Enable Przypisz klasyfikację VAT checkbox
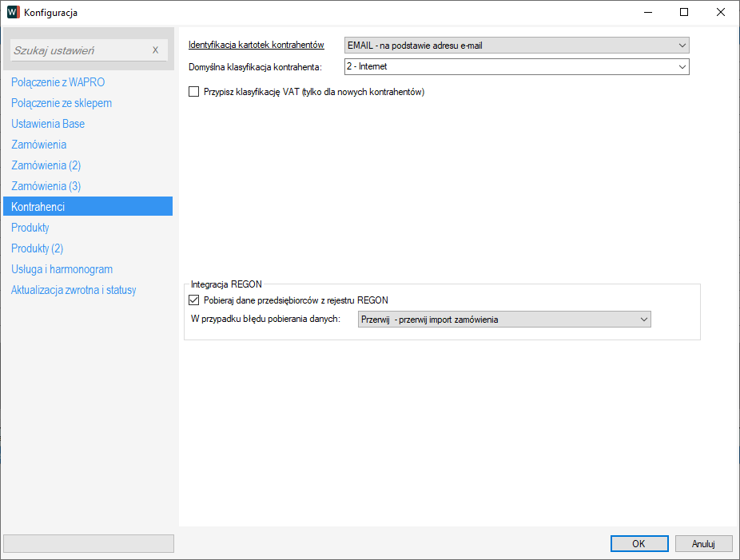Image resolution: width=740 pixels, height=560 pixels. pos(193,92)
